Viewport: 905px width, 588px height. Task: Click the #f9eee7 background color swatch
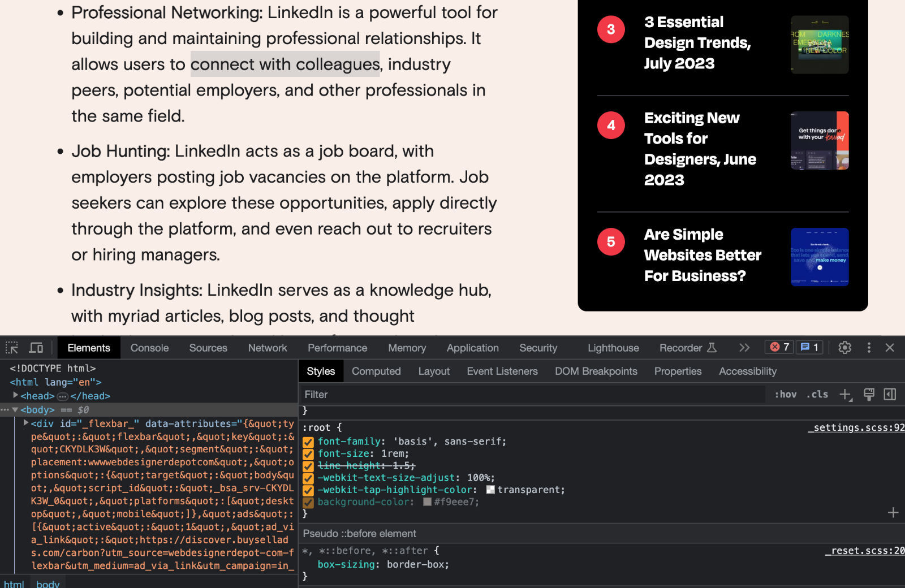click(428, 502)
